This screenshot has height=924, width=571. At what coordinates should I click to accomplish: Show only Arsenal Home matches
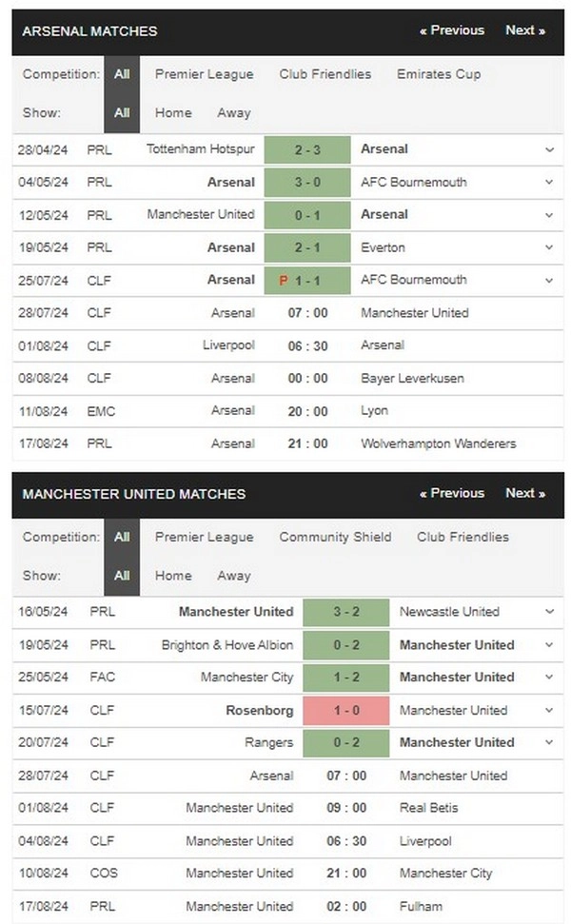tap(173, 112)
